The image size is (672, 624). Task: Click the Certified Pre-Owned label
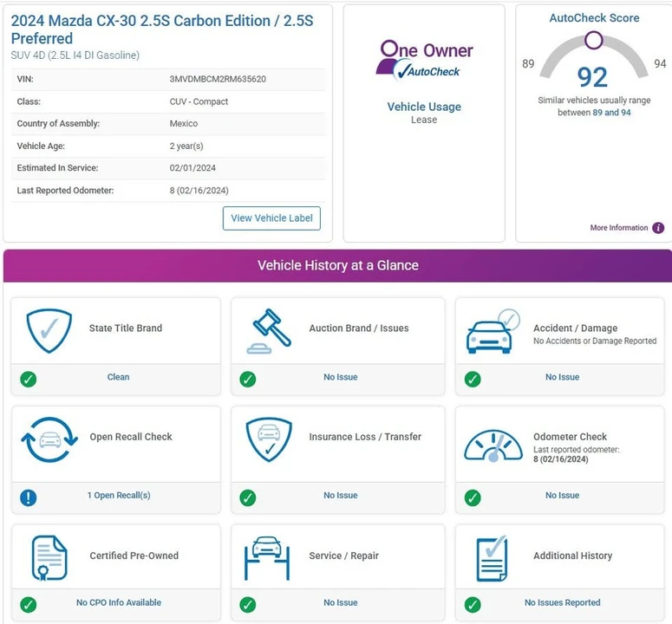tap(134, 556)
